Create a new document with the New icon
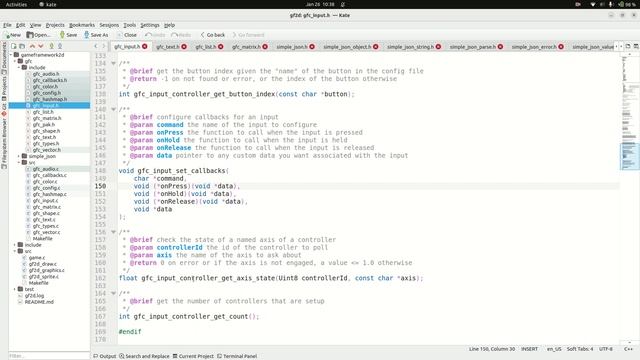The image size is (640, 360). 12,35
